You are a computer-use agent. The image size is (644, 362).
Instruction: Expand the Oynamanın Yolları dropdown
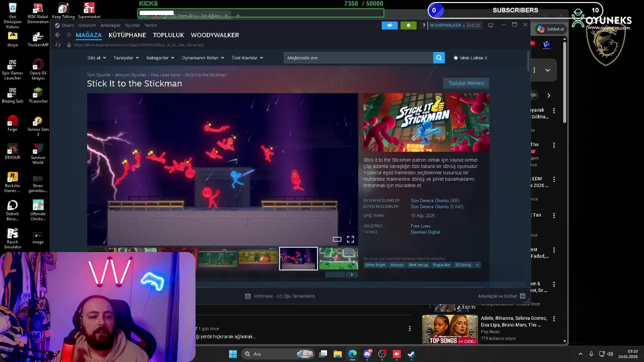(x=203, y=58)
